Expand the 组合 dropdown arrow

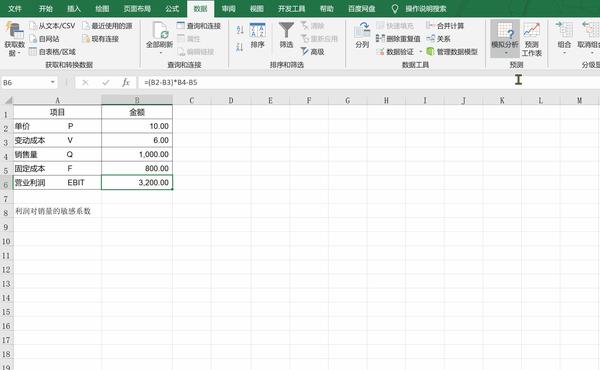tap(564, 53)
